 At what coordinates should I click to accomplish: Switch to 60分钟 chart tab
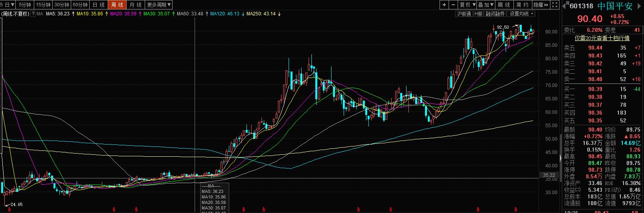coord(80,5)
